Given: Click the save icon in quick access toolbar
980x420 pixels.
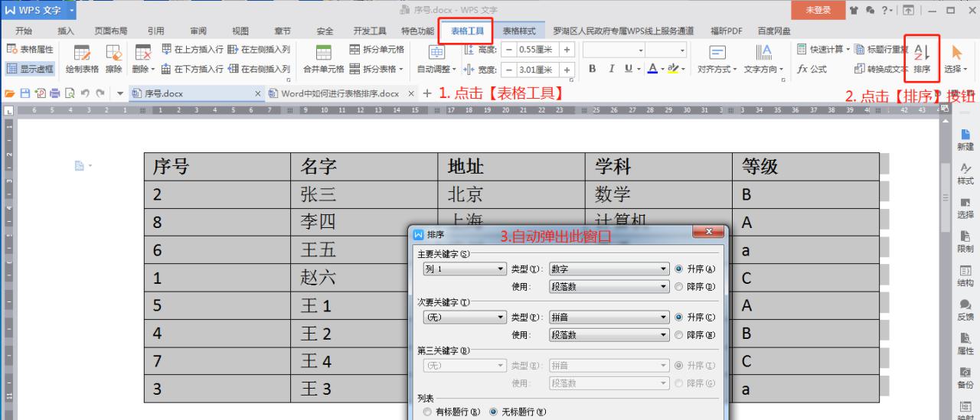Looking at the screenshot, I should tap(25, 93).
